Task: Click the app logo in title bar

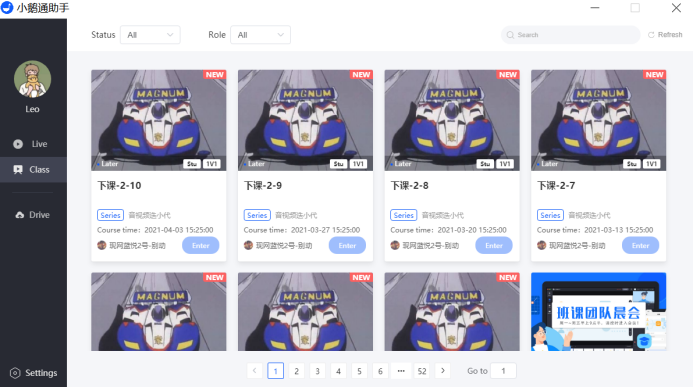Action: (x=7, y=8)
